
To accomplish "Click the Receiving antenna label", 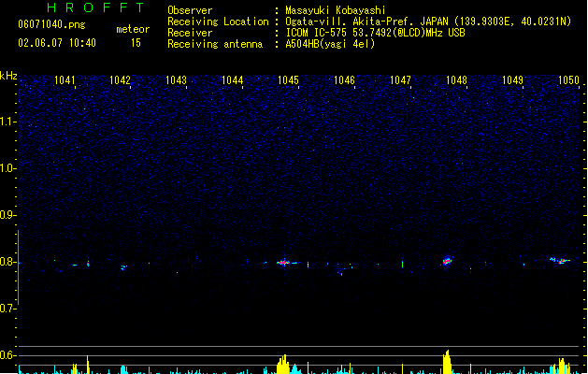I will click(x=215, y=44).
